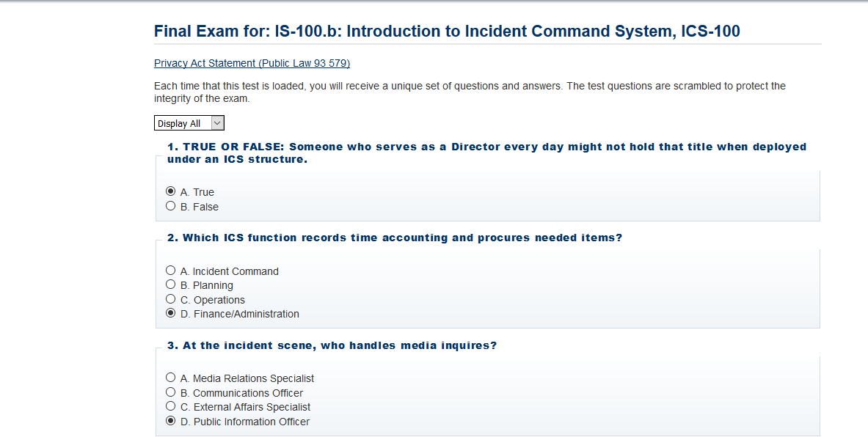The height and width of the screenshot is (437, 868).
Task: Select Public Information Officer option
Action: (170, 421)
